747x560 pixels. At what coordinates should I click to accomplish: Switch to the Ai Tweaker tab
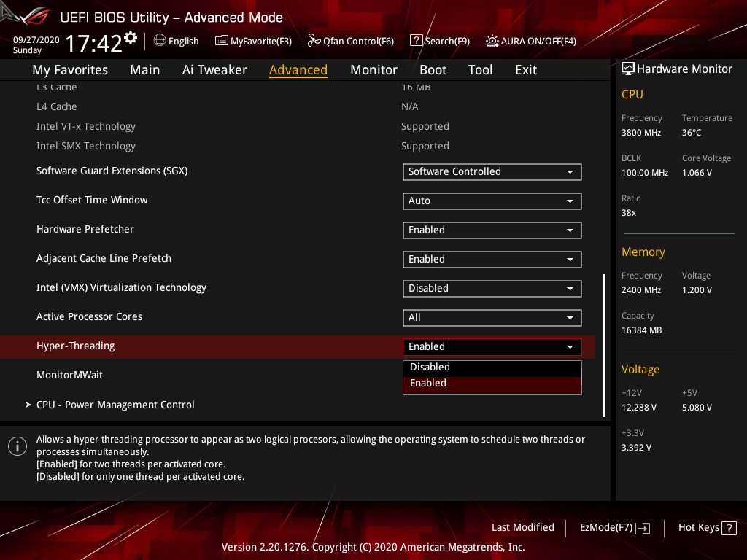214,70
